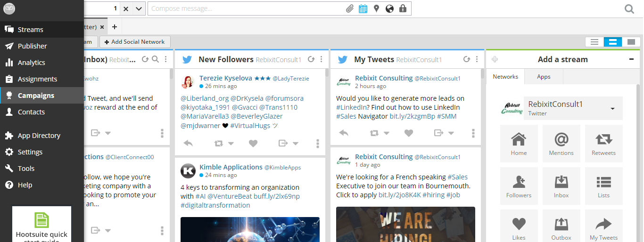
Task: Select Campaigns menu item
Action: click(x=42, y=95)
